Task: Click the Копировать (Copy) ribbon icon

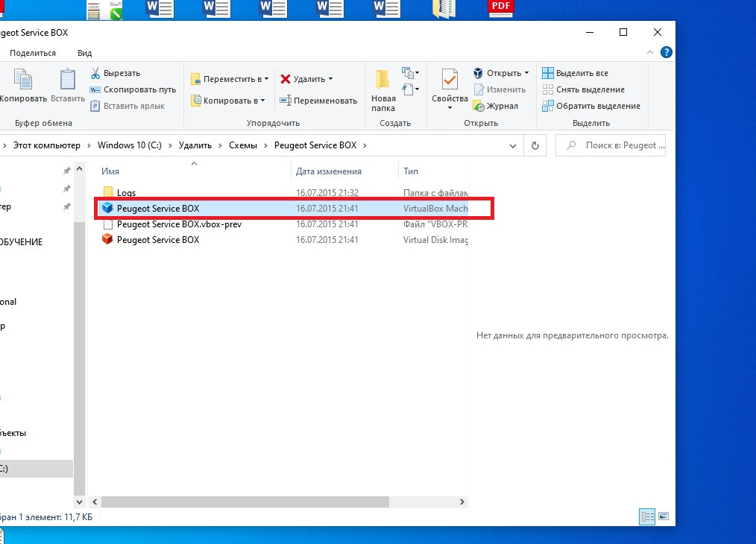Action: pyautogui.click(x=22, y=80)
